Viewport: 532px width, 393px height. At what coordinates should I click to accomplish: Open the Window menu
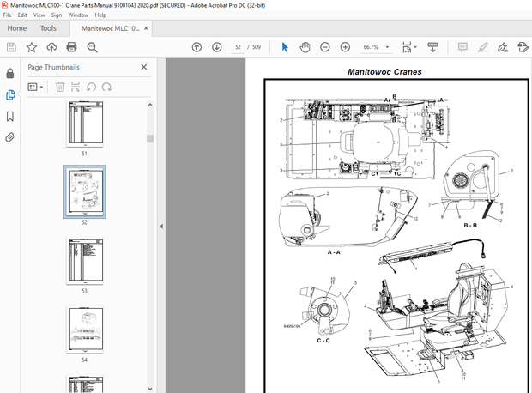pos(78,15)
